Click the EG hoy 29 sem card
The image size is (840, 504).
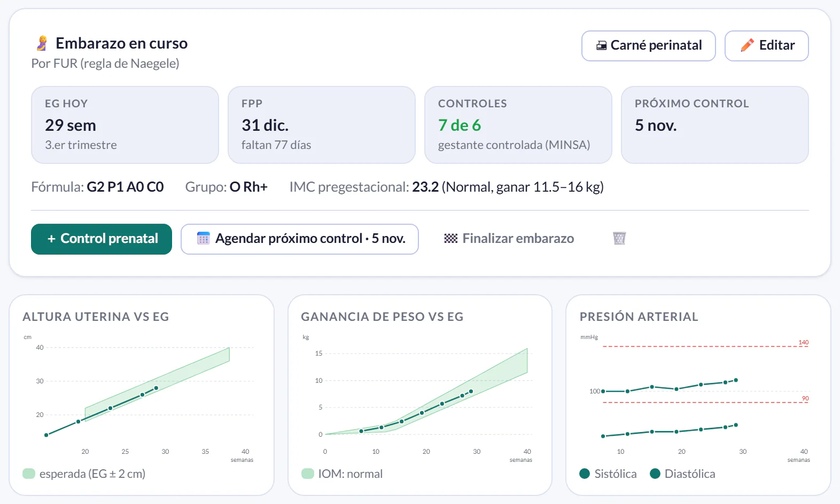[125, 125]
